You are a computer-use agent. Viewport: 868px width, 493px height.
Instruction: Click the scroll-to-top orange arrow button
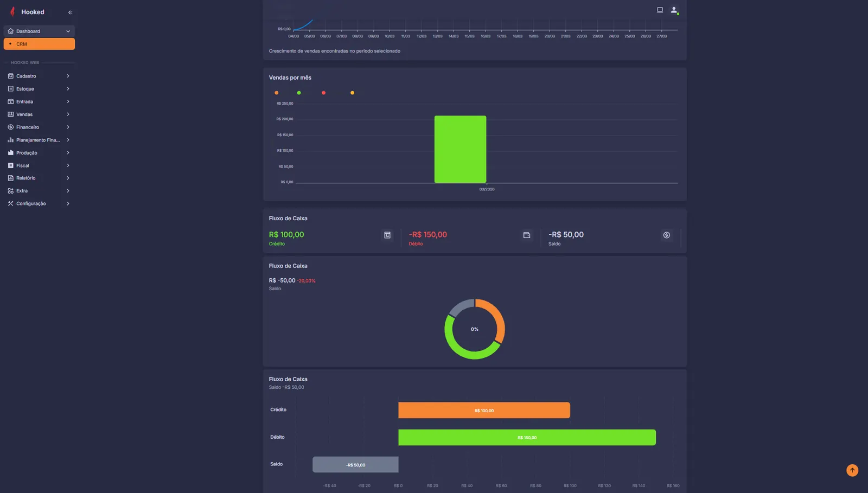pyautogui.click(x=852, y=470)
